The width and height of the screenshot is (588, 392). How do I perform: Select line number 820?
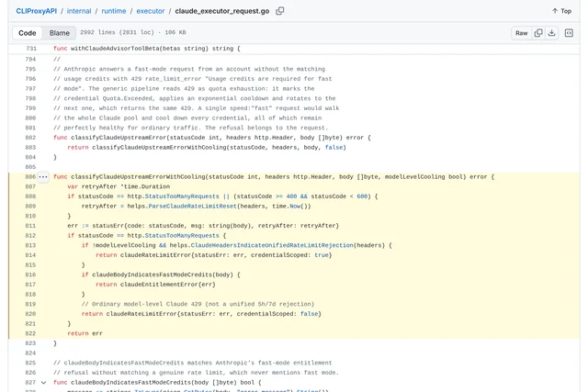point(30,314)
